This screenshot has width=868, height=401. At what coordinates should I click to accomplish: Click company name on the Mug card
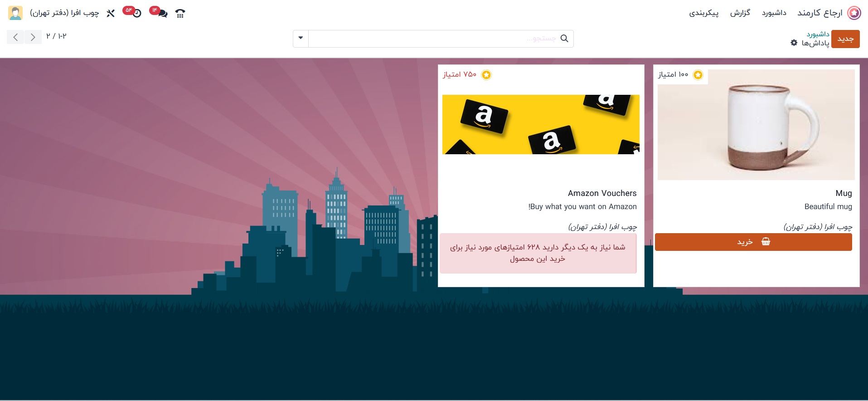click(x=818, y=226)
